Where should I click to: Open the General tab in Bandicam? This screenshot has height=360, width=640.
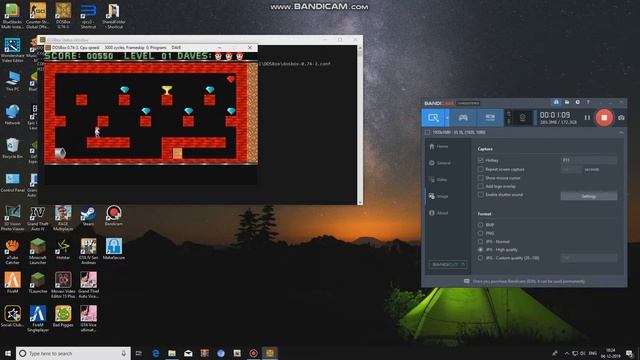coord(440,163)
